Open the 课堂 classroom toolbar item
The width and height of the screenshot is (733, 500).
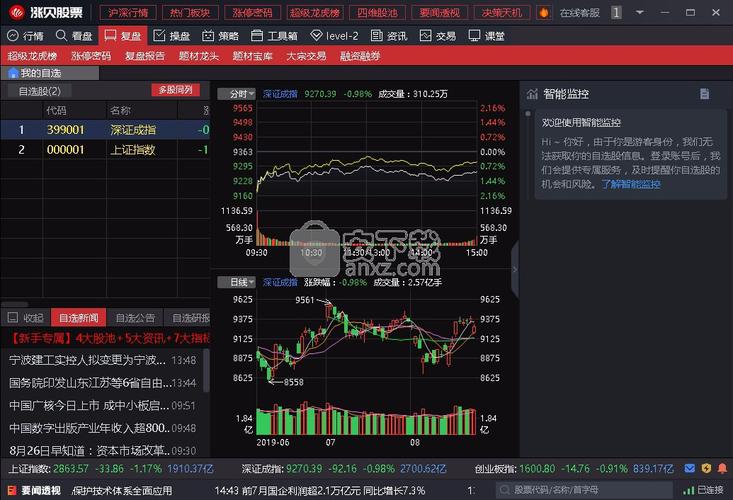(487, 36)
